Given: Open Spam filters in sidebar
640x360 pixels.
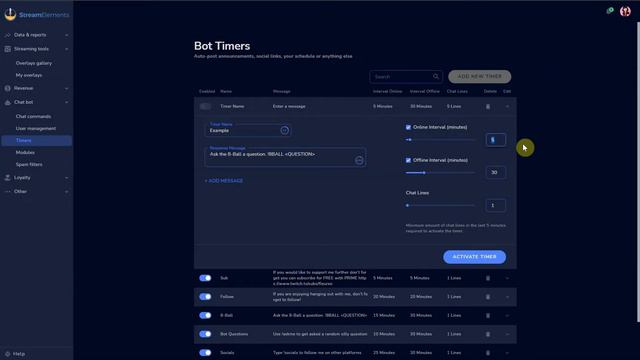Looking at the screenshot, I should click(29, 164).
